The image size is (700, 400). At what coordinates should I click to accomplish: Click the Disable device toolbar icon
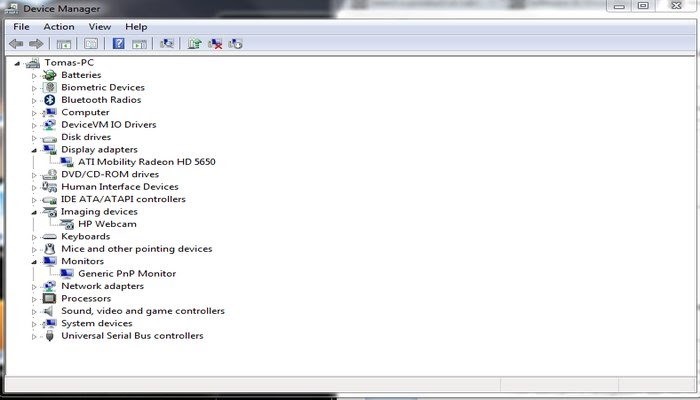point(235,43)
